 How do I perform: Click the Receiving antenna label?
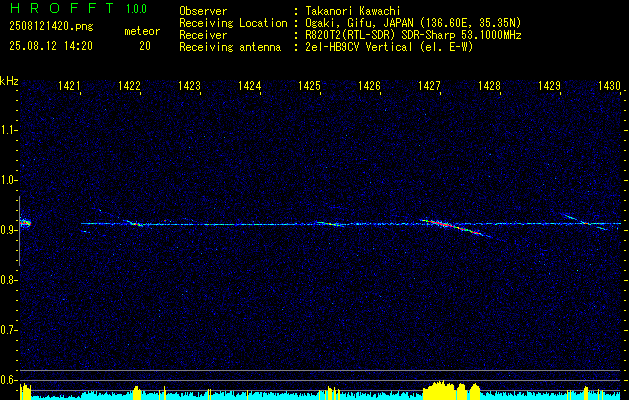[230, 47]
